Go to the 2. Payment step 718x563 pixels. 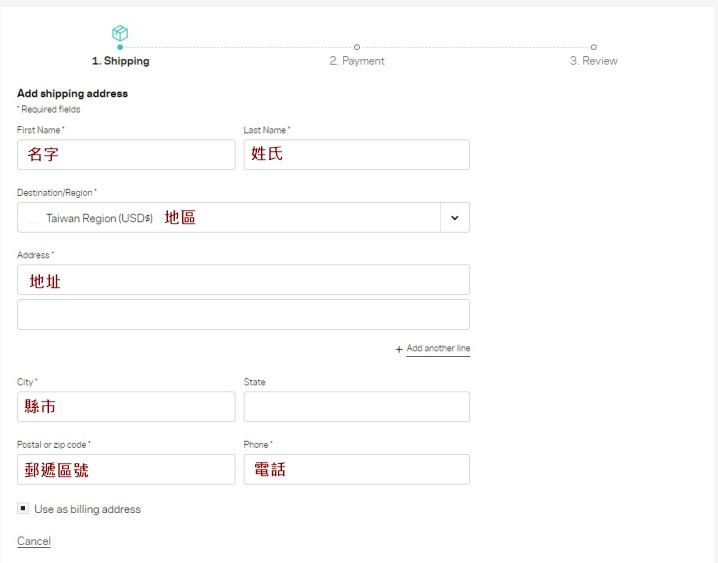[357, 61]
